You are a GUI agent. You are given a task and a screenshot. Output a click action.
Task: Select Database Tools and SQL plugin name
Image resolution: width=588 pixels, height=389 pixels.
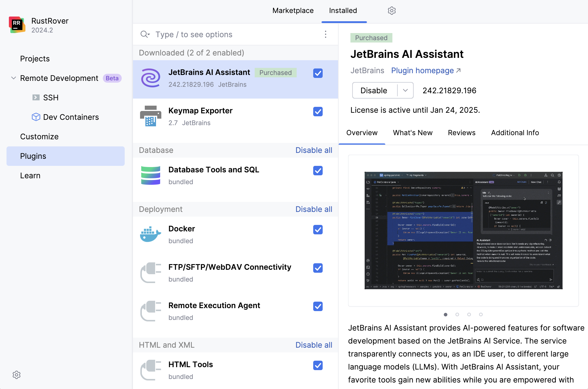point(214,170)
